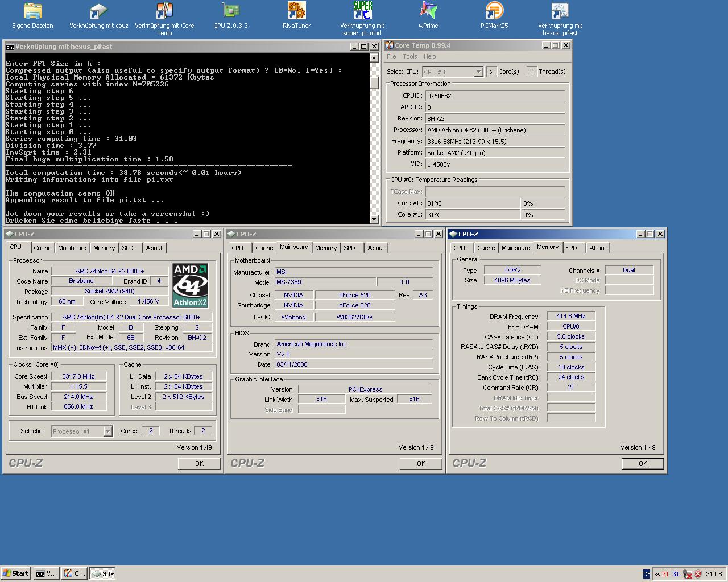Expand hidden tray icons chevron
728x582 pixels.
pyautogui.click(x=657, y=574)
